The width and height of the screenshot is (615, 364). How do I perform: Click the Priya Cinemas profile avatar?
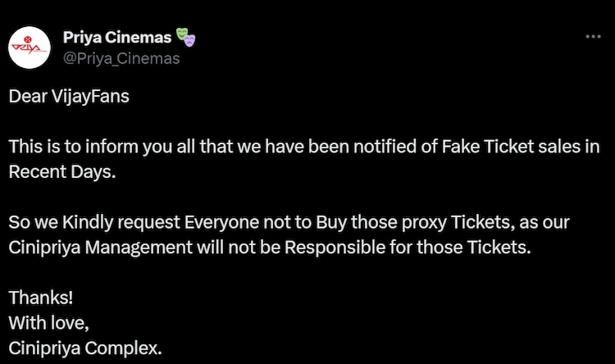coord(30,48)
